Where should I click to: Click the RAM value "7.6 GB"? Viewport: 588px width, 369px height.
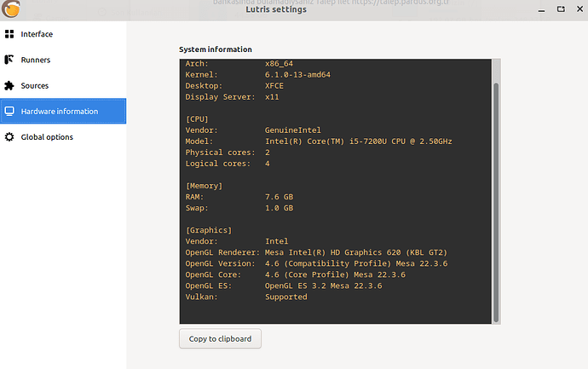pyautogui.click(x=279, y=197)
